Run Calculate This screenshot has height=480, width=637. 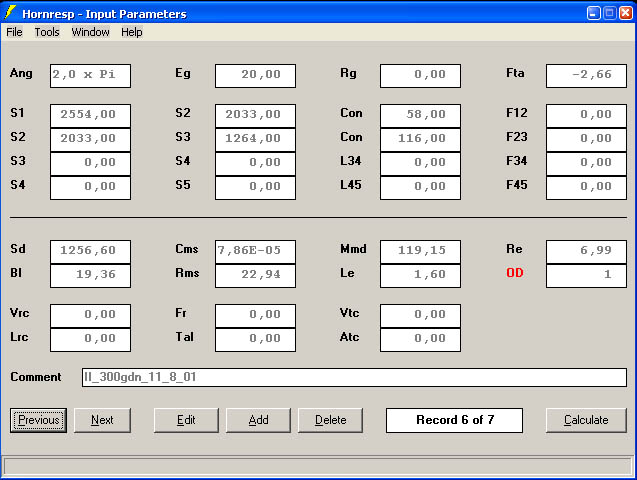(x=586, y=420)
